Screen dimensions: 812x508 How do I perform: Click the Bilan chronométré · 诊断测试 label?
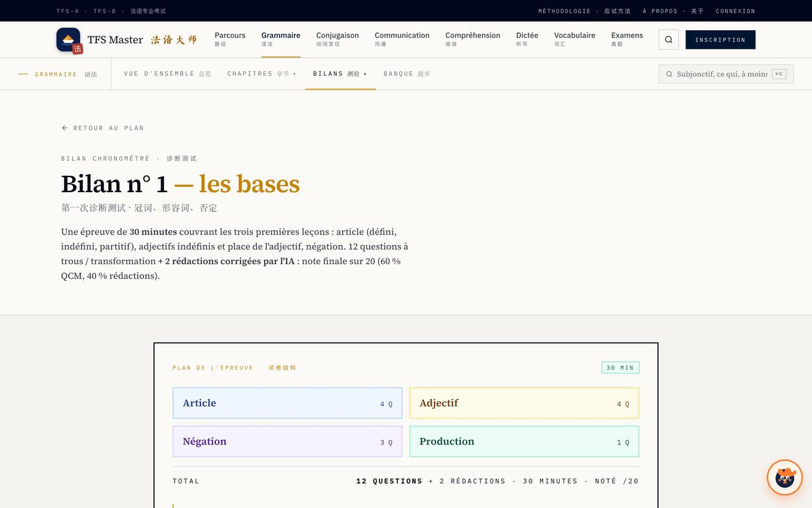[129, 158]
